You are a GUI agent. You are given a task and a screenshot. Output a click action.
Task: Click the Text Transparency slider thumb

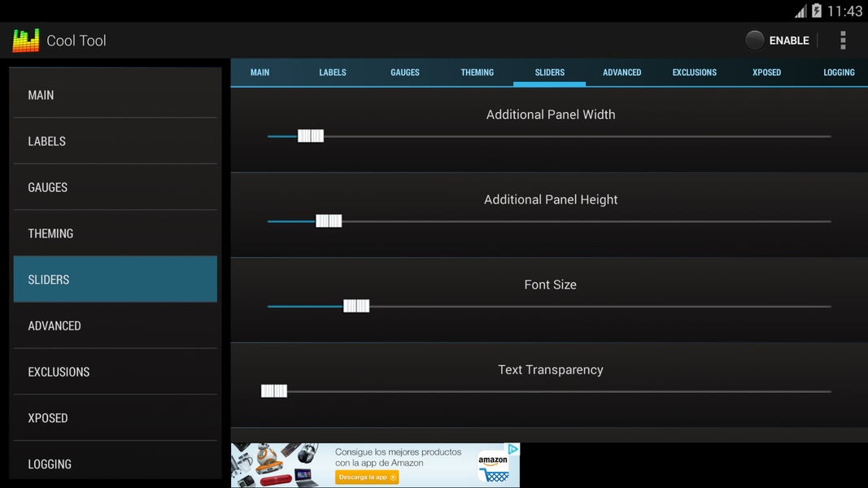pos(274,391)
